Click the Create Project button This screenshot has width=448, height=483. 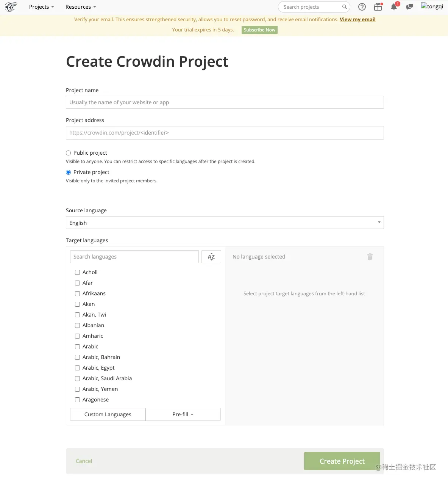pos(342,461)
